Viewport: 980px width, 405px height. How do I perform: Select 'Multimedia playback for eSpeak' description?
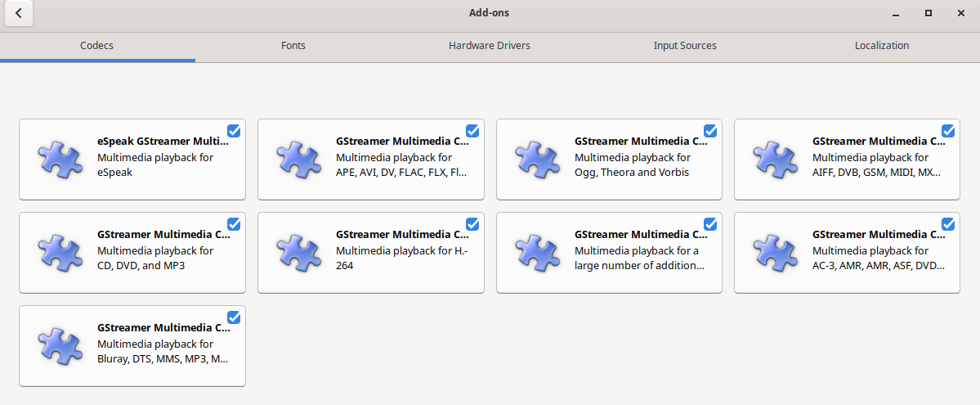click(x=155, y=164)
